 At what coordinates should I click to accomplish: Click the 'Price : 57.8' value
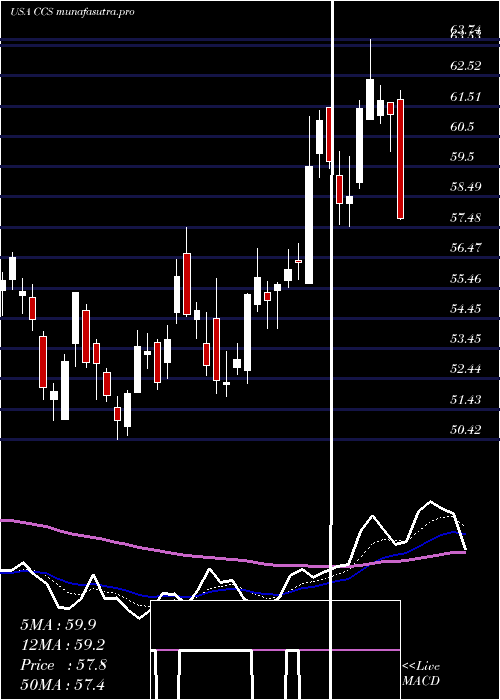pos(63,665)
